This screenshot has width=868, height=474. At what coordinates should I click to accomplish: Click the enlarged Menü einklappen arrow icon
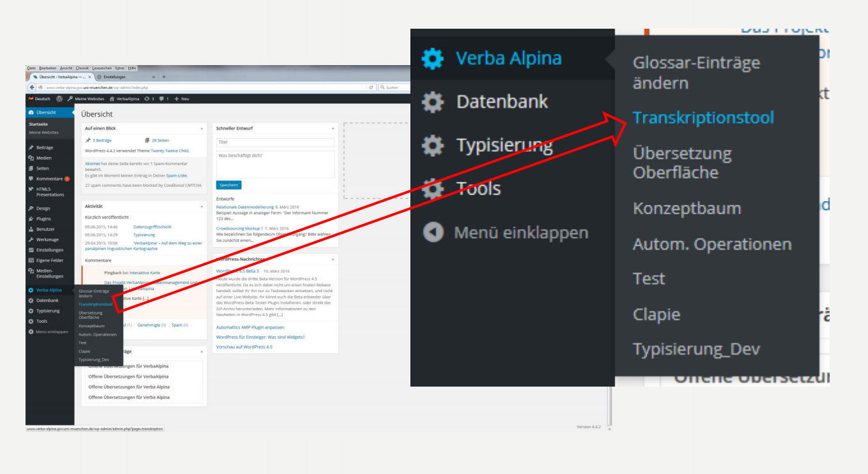click(433, 232)
